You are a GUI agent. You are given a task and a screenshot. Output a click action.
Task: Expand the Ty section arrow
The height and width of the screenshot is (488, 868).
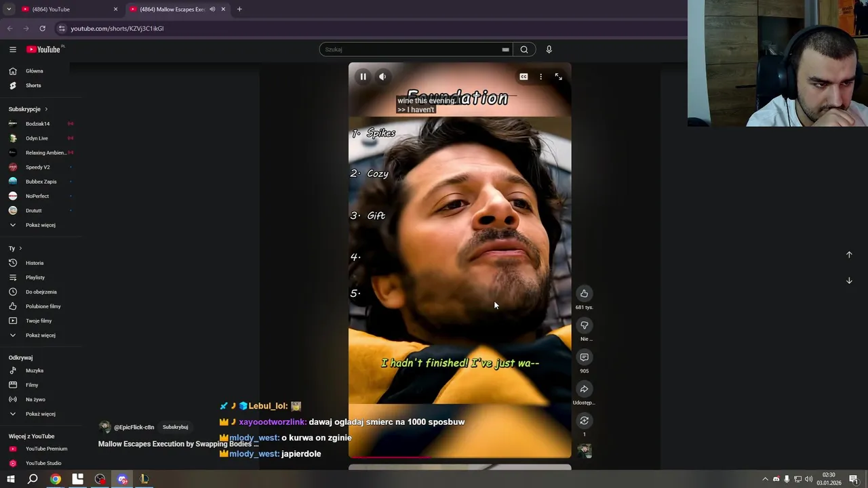[20, 249]
